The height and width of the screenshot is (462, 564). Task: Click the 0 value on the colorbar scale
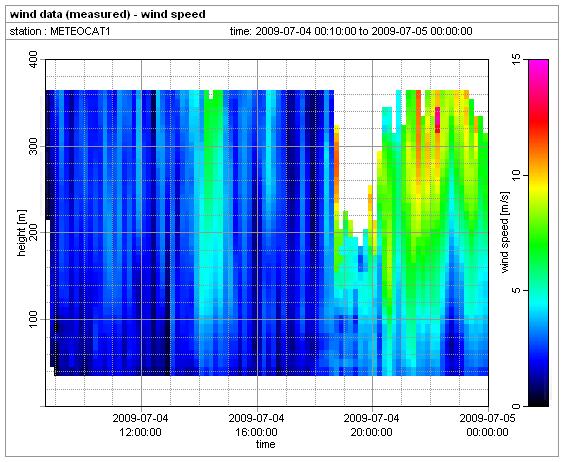pos(516,406)
